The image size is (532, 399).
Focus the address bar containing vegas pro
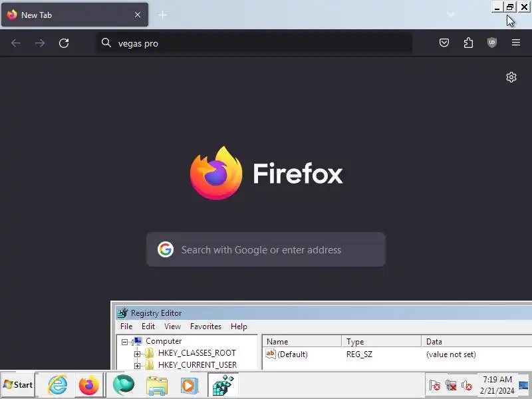click(x=255, y=43)
